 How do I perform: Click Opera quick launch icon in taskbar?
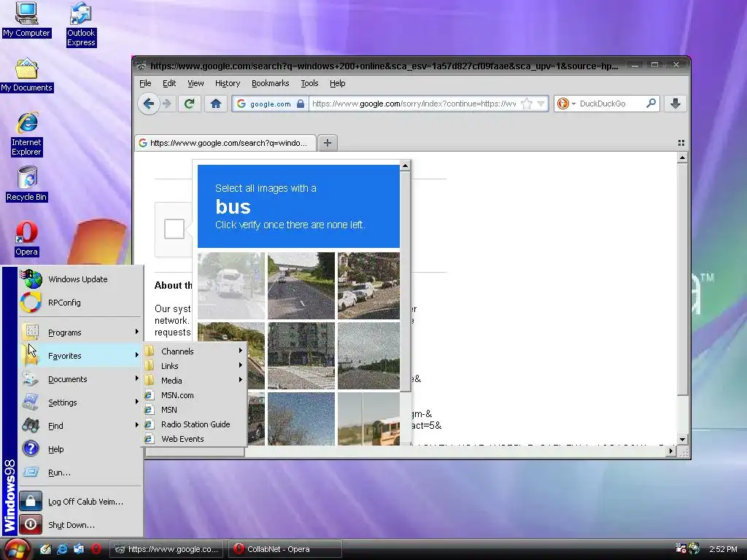(96, 549)
